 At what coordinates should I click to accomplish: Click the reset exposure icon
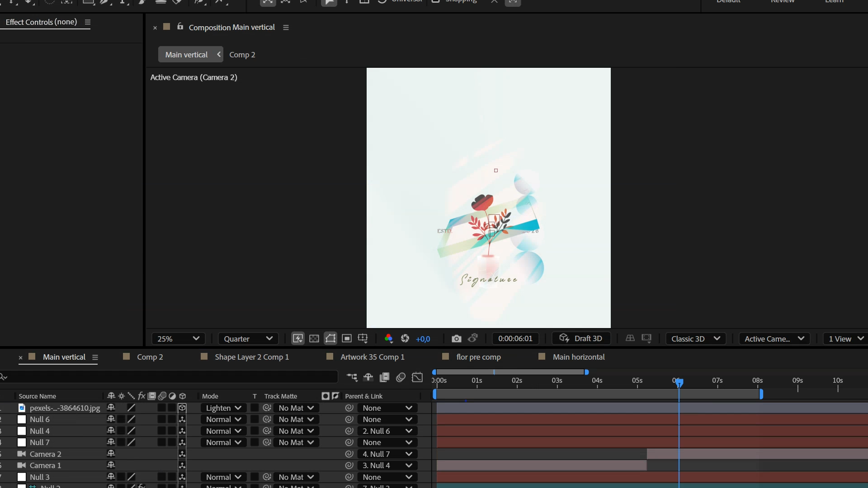click(x=405, y=338)
